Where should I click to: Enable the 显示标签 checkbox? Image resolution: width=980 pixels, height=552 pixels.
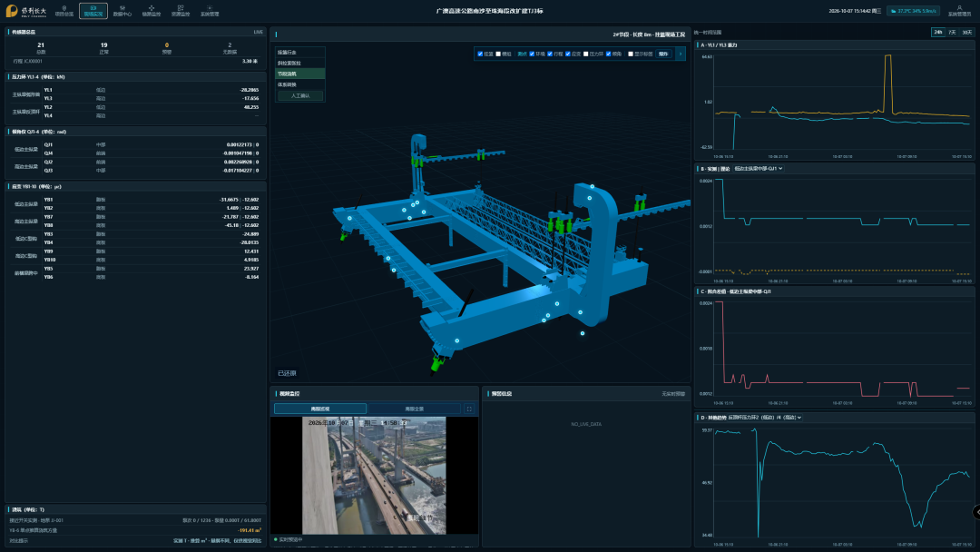click(631, 54)
